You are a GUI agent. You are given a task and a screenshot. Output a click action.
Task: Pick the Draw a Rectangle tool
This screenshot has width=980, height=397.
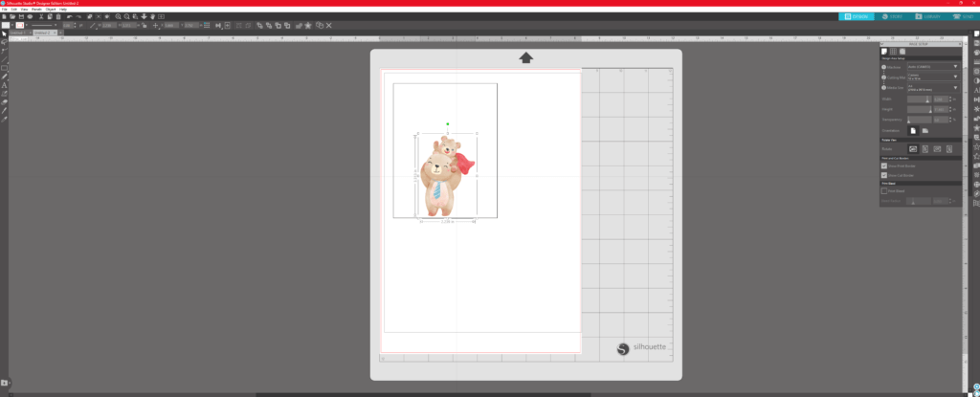(5, 68)
